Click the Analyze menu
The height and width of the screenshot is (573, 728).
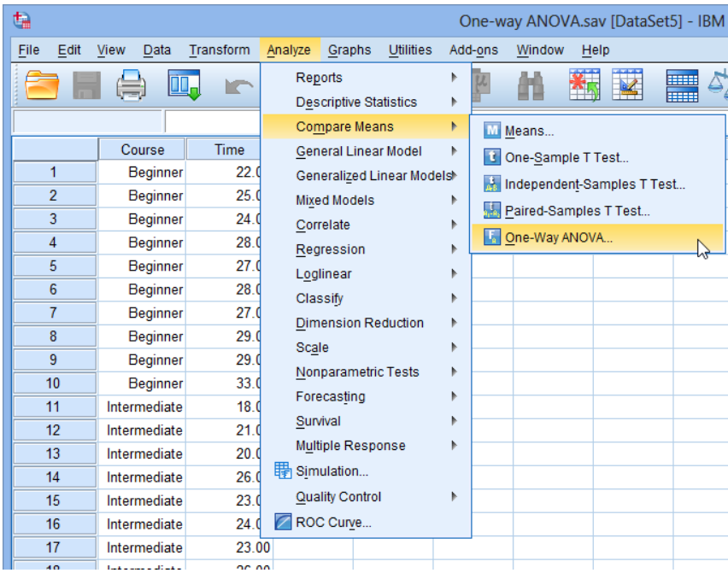pos(289,50)
